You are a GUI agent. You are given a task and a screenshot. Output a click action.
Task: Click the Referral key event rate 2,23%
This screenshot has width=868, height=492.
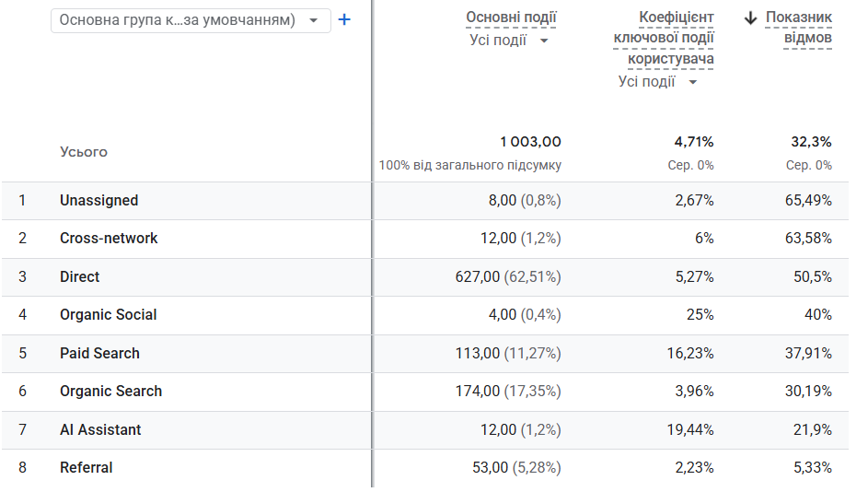tap(694, 468)
